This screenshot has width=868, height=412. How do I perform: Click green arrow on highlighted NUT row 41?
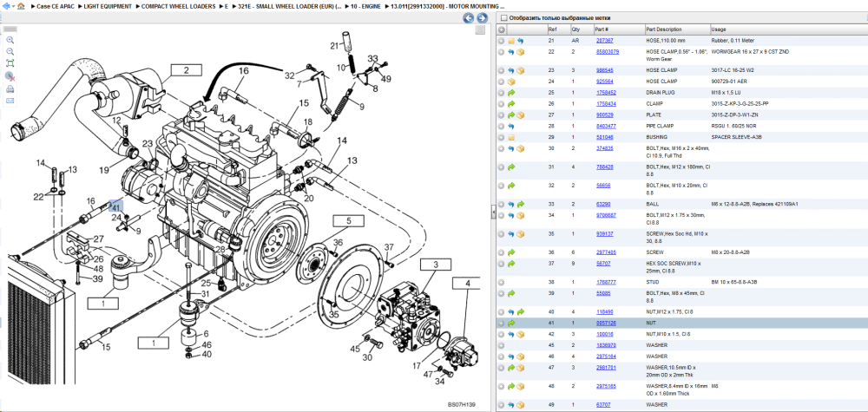coord(511,323)
